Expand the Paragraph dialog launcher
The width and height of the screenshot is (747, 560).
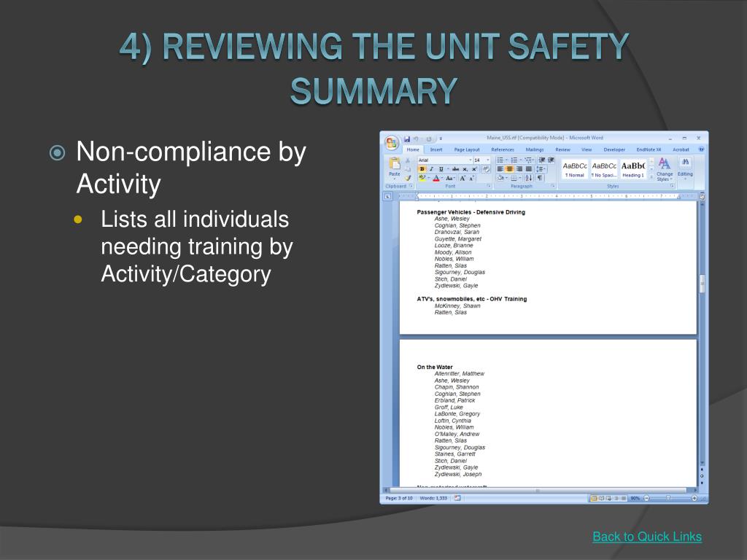tap(553, 186)
